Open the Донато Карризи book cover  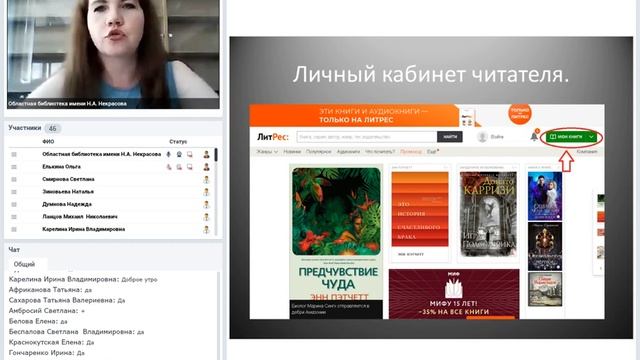click(488, 214)
